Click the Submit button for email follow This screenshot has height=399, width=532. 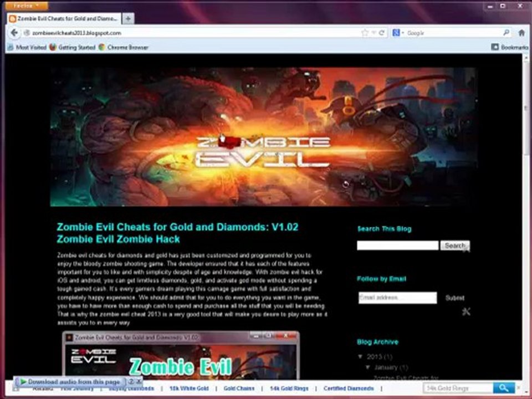point(454,298)
